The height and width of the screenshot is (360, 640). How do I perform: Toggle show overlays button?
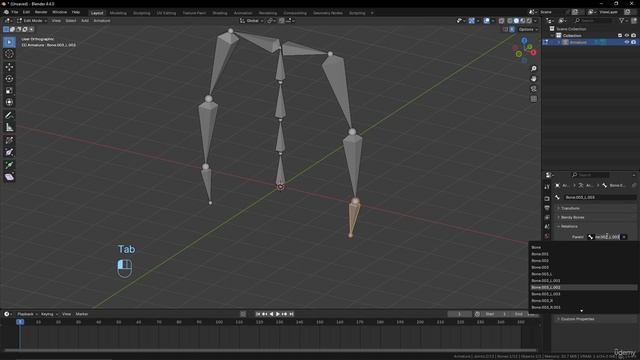pyautogui.click(x=487, y=20)
